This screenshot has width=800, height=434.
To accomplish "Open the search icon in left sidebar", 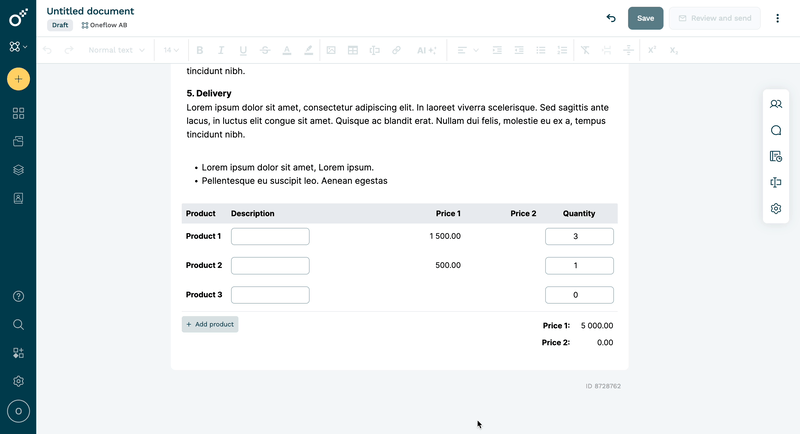I will click(18, 325).
